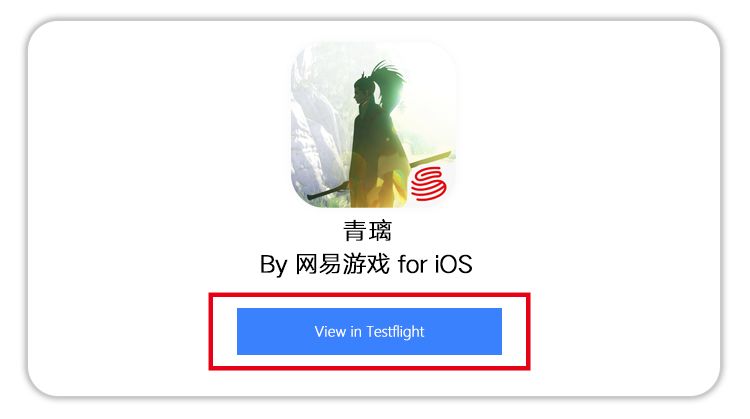750x419 pixels.
Task: Click the word "View" on blue button
Action: [330, 331]
